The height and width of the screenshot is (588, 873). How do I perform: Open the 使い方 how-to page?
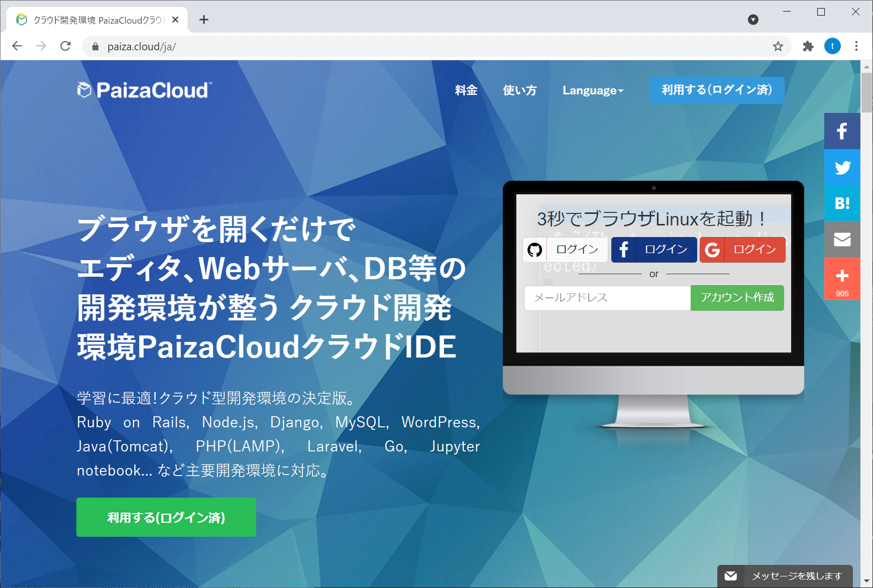coord(520,90)
